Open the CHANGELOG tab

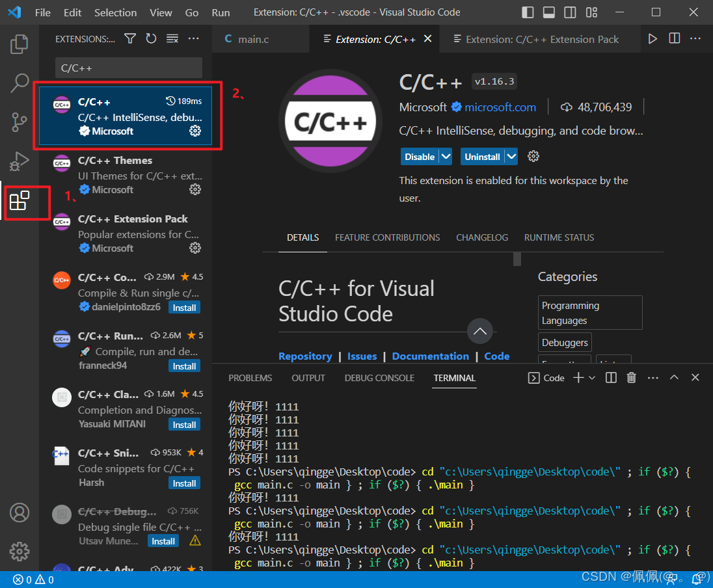pos(482,237)
